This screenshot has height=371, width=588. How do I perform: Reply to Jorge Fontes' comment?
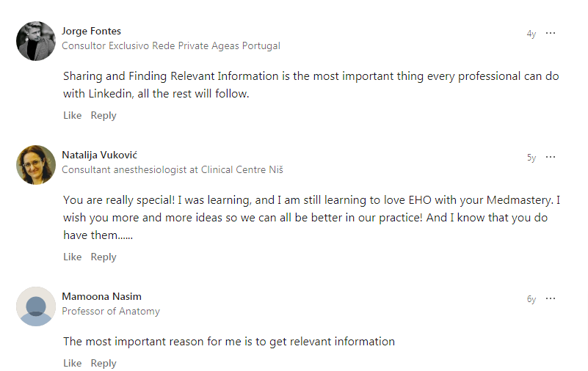pos(104,115)
